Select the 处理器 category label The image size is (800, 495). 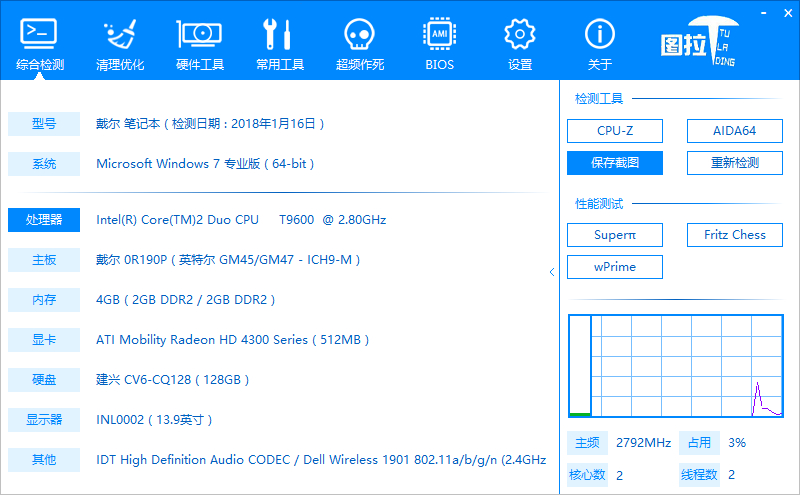click(44, 220)
